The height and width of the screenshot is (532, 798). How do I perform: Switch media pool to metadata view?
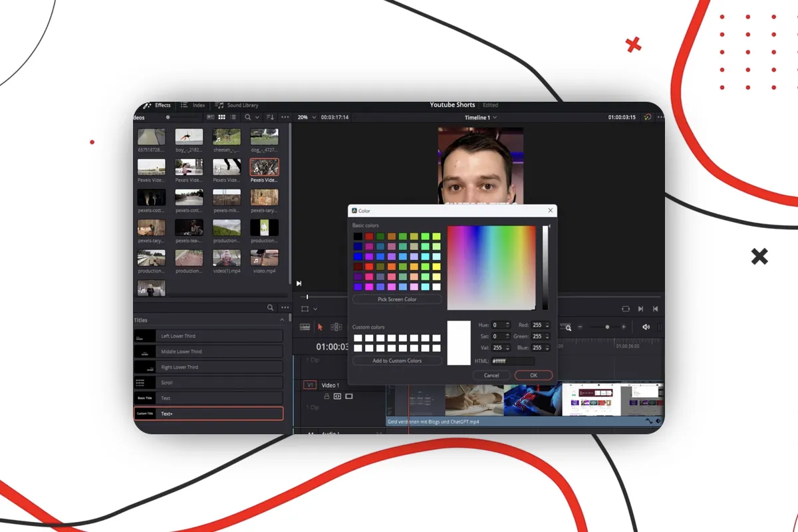click(211, 117)
